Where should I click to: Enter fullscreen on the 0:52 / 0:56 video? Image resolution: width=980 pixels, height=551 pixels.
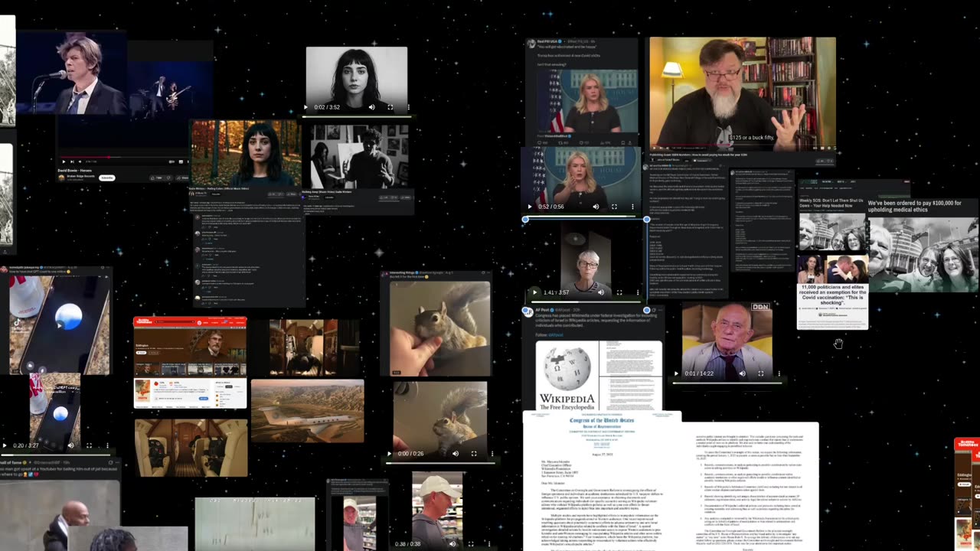614,207
